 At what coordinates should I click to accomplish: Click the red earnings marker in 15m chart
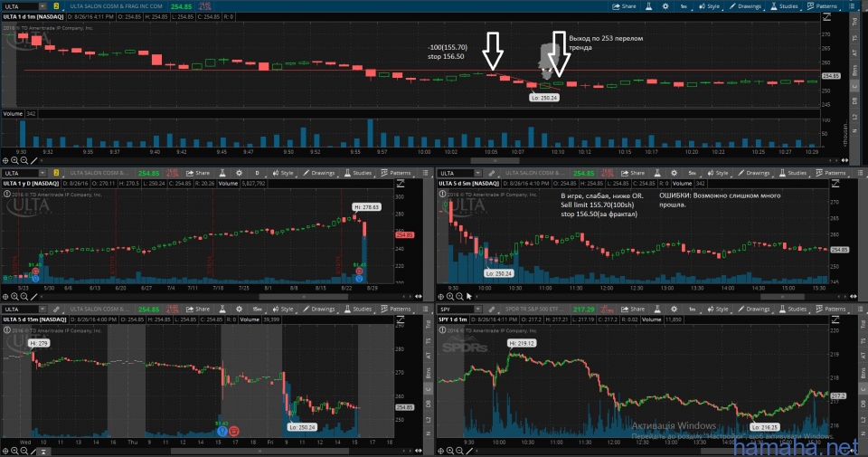pos(233,431)
